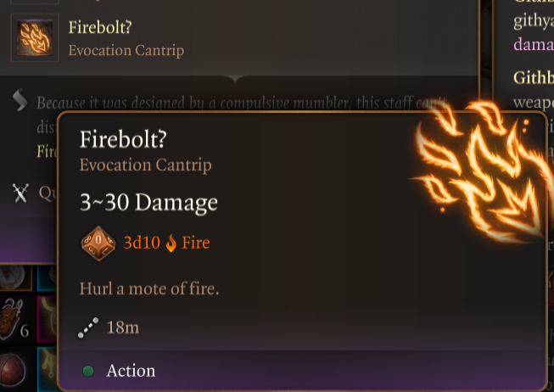Click the green Action point indicator
This screenshot has height=392, width=554.
click(x=88, y=371)
